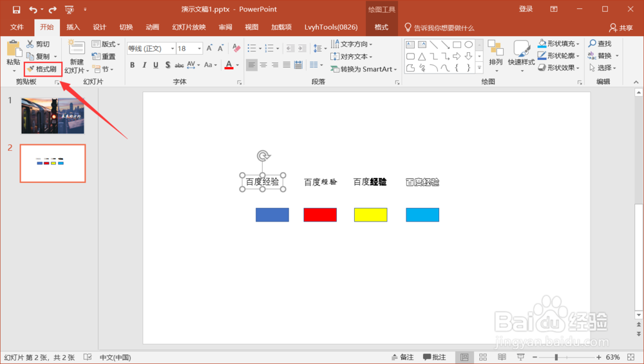Toggle italic formatting
The height and width of the screenshot is (364, 644).
click(144, 65)
